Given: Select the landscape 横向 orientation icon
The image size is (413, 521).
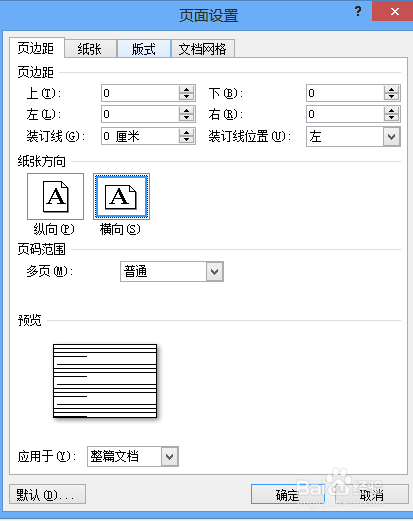Looking at the screenshot, I should pyautogui.click(x=121, y=196).
